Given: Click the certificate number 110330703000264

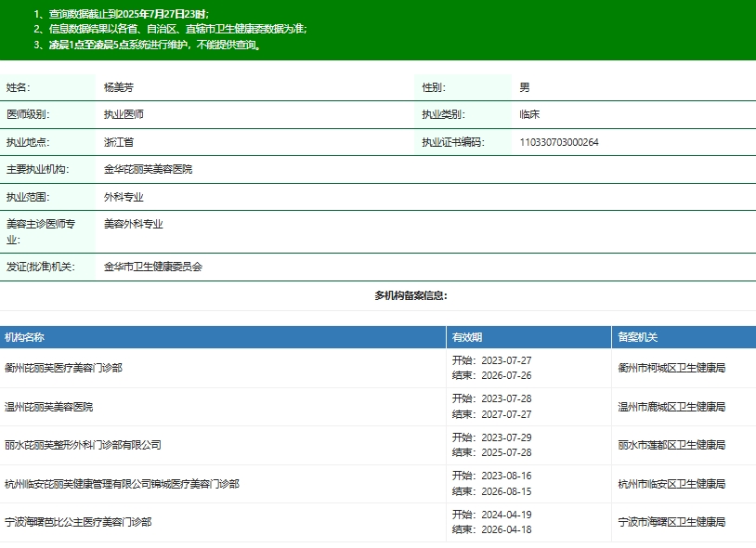Looking at the screenshot, I should pyautogui.click(x=559, y=142).
